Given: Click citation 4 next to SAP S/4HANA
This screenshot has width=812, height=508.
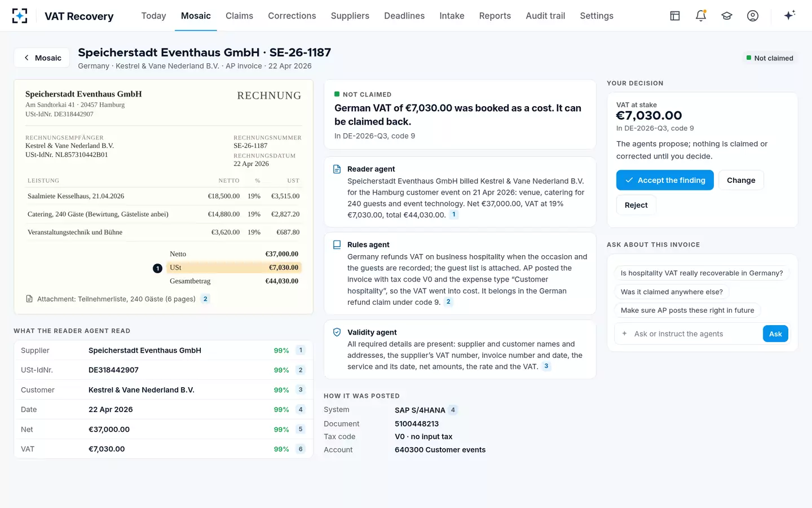Looking at the screenshot, I should (453, 410).
